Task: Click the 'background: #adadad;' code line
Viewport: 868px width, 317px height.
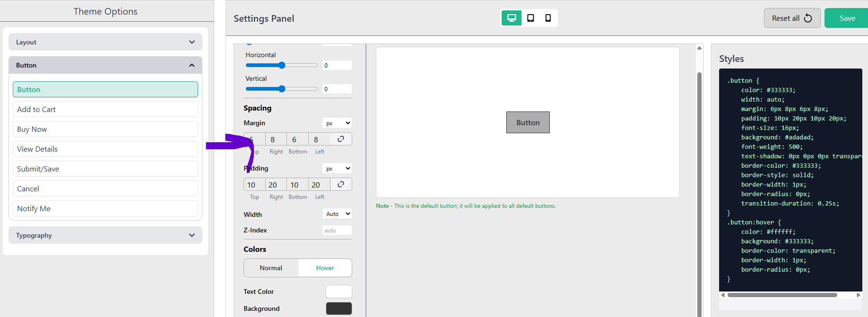Action: [x=777, y=137]
